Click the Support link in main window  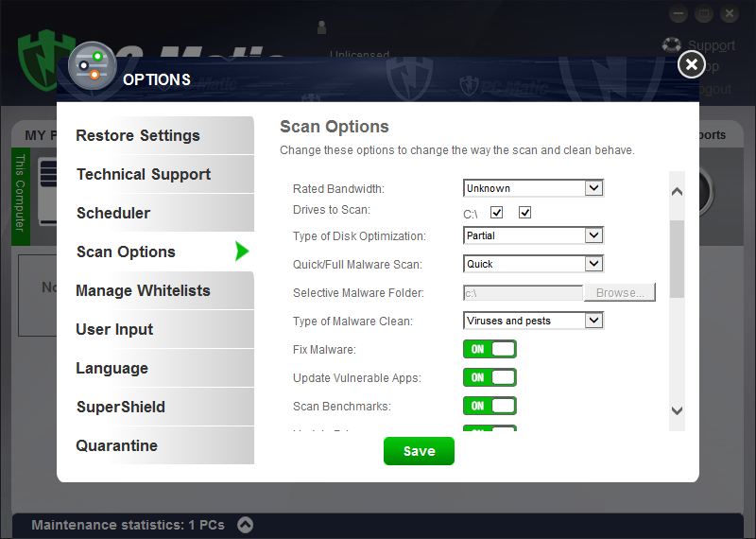pos(712,45)
